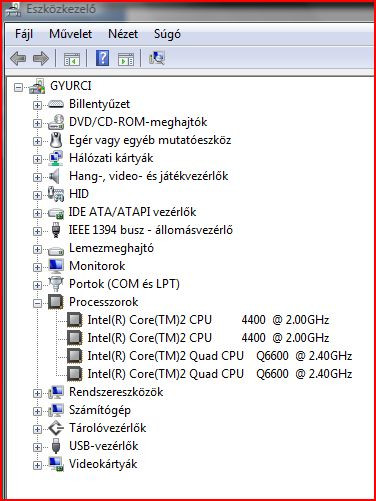Image resolution: width=376 pixels, height=501 pixels.
Task: Expand the Videokártyák category
Action: tap(37, 465)
